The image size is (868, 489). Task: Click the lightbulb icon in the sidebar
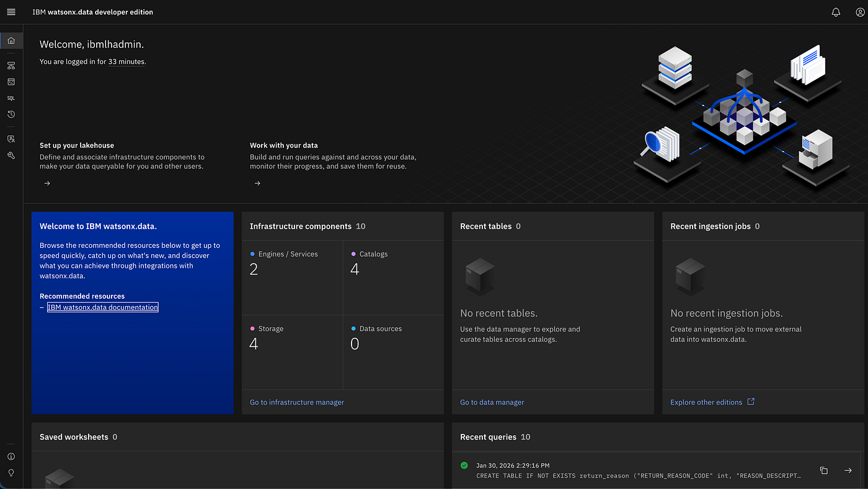coord(11,473)
